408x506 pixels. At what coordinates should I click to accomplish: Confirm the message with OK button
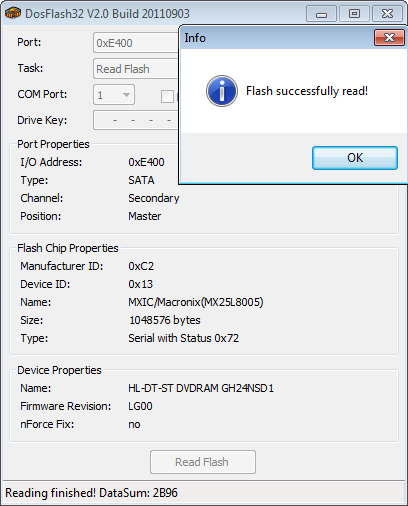pyautogui.click(x=355, y=158)
